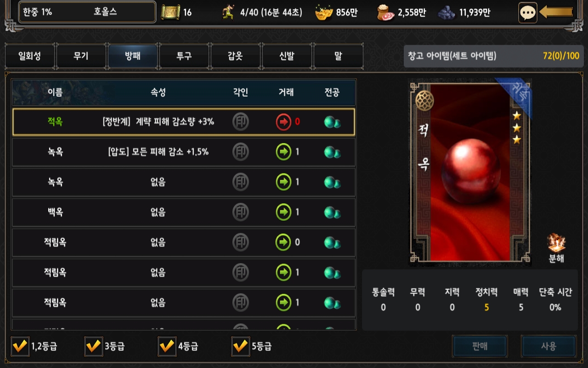Click the golden back arrow
This screenshot has width=588, height=368.
point(556,12)
